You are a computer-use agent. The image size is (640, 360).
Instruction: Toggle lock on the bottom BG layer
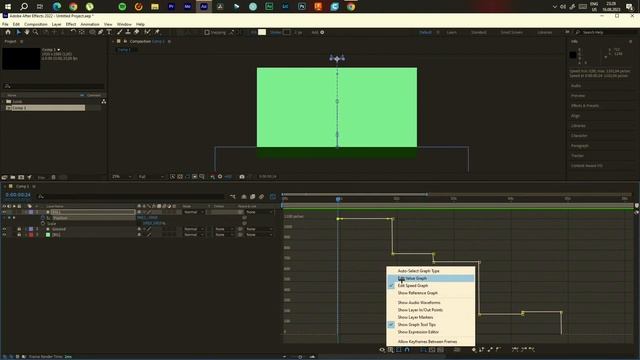pyautogui.click(x=19, y=235)
